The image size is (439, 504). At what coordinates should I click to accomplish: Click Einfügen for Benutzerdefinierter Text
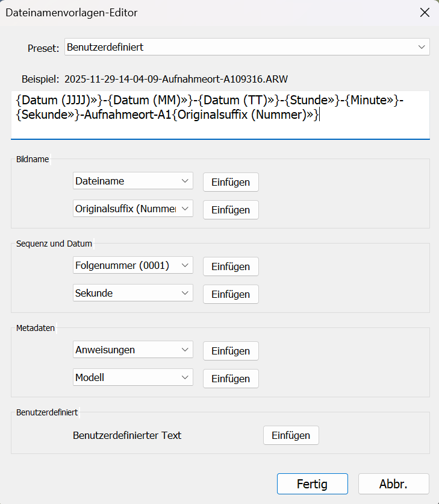click(291, 435)
